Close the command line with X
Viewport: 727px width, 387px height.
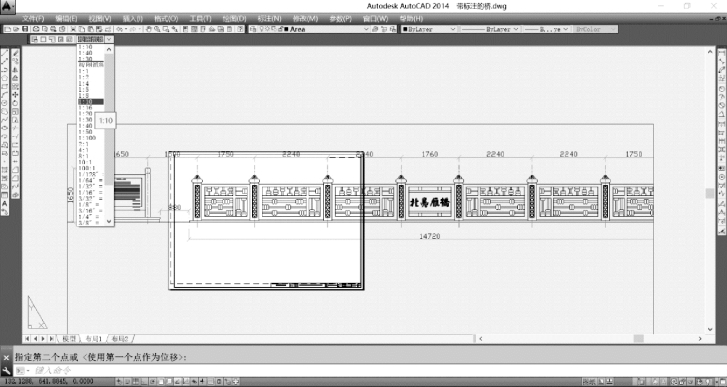coord(6,358)
